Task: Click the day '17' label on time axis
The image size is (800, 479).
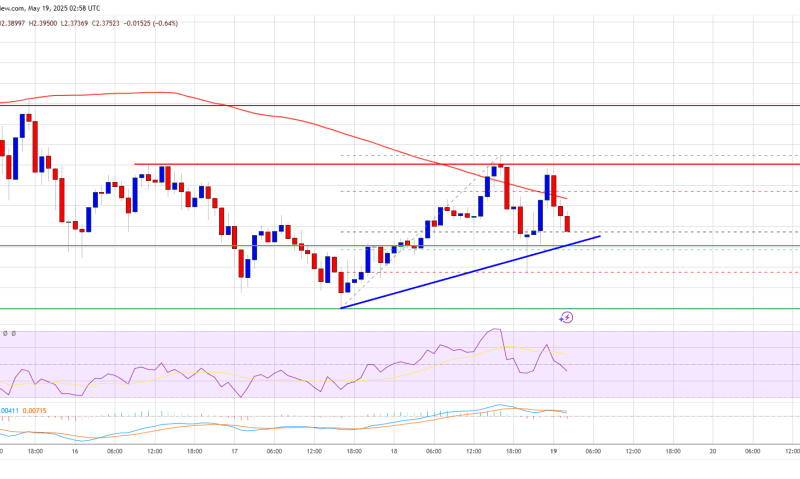Action: tap(235, 451)
